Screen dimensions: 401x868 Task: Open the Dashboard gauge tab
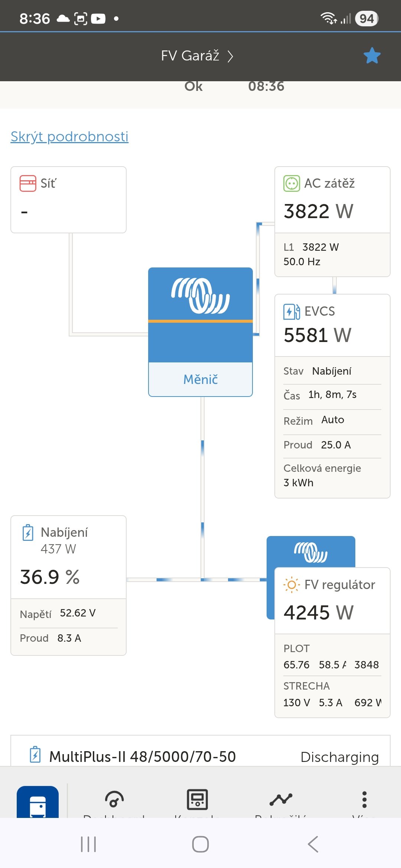114,800
